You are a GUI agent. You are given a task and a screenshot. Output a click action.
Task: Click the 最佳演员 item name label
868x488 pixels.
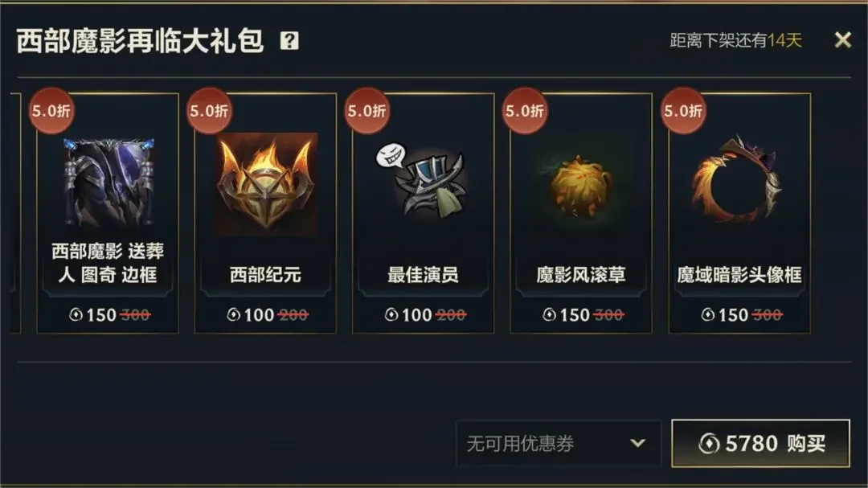[423, 275]
